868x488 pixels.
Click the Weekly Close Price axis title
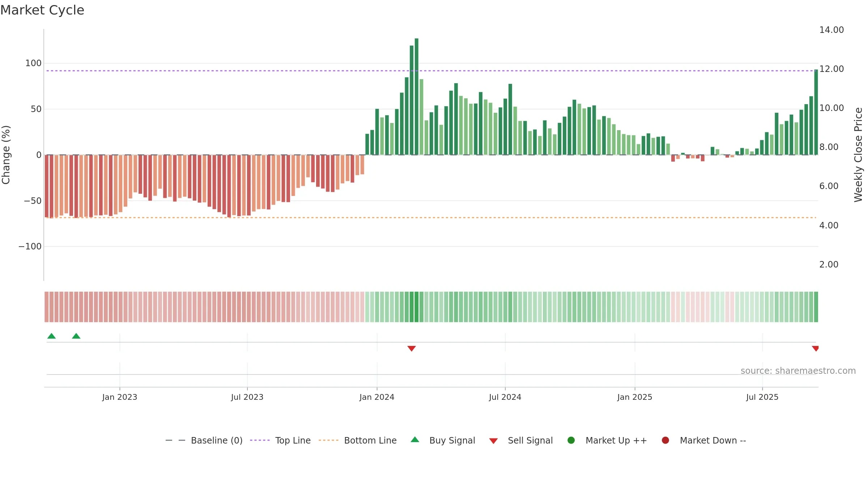coord(858,155)
